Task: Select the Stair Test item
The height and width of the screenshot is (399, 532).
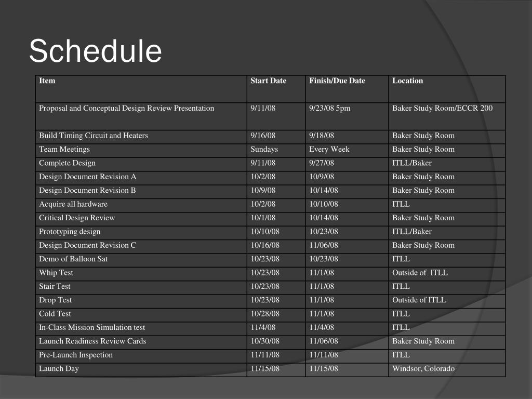Action: coord(55,286)
